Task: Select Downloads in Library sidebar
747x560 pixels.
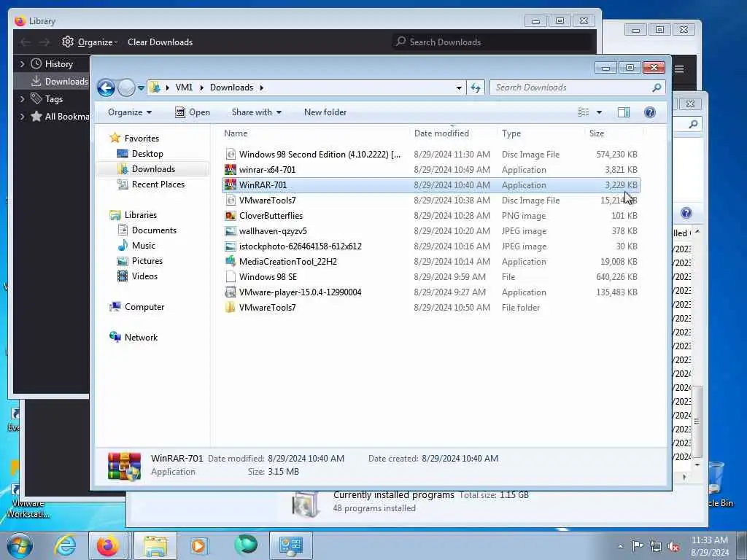Action: click(52, 82)
